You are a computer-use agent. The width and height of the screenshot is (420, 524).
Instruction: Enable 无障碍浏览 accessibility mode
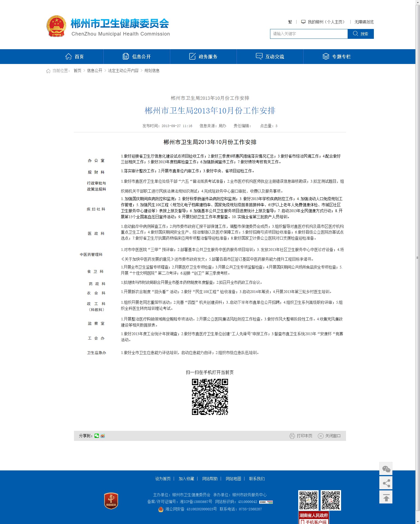(x=364, y=22)
